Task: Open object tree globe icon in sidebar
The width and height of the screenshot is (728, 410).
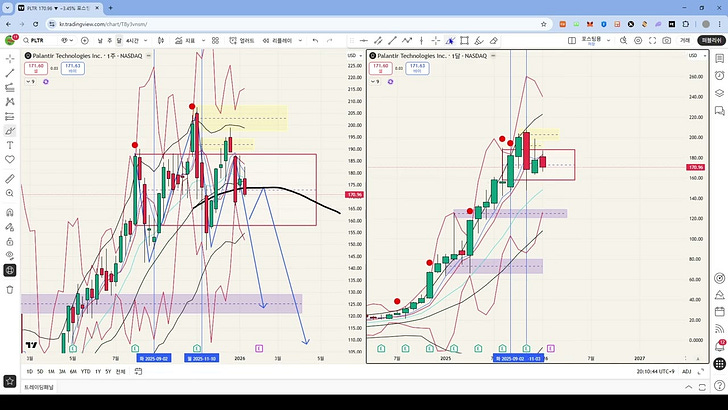Action: (10, 270)
